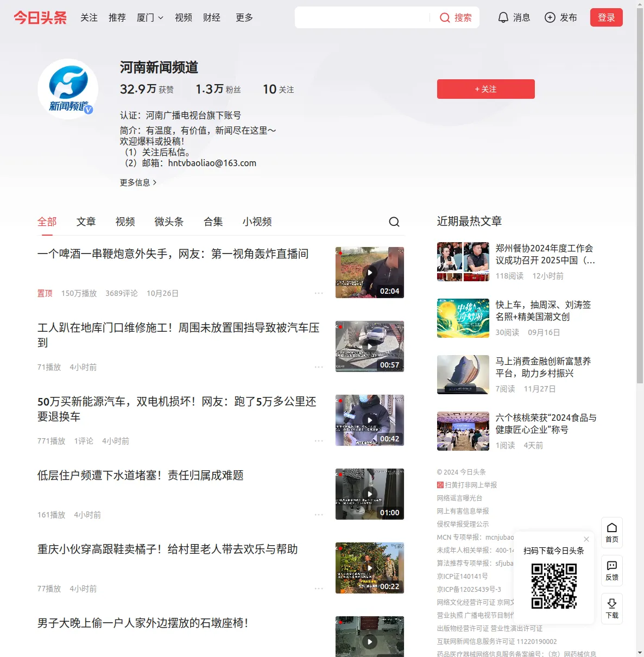The width and height of the screenshot is (644, 657).
Task: Click the 3689评论 comment count
Action: (122, 293)
